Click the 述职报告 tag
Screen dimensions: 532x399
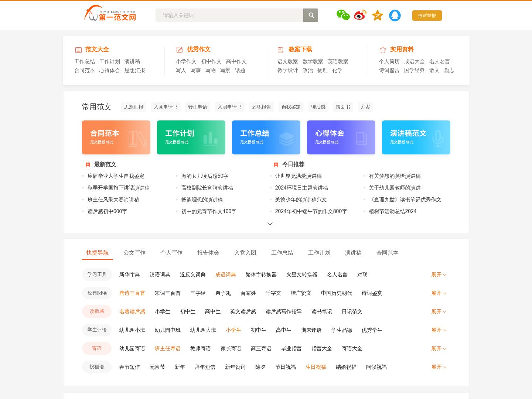tap(262, 107)
